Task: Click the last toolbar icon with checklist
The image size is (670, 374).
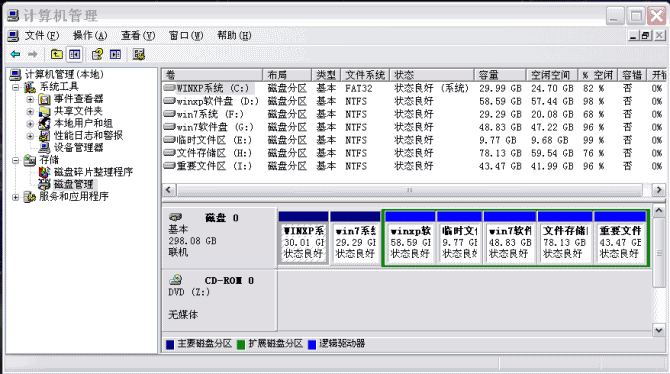Action: (139, 54)
